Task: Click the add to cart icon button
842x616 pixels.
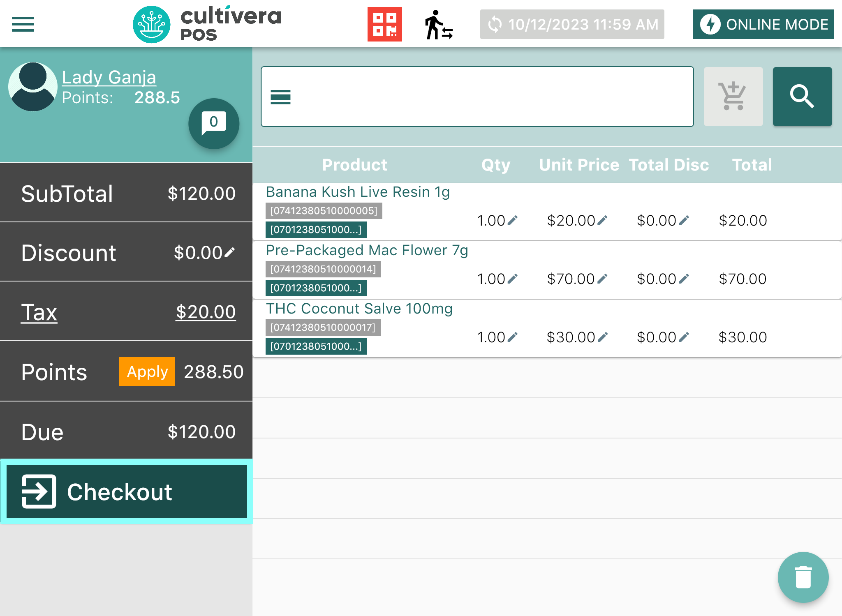Action: [x=733, y=97]
